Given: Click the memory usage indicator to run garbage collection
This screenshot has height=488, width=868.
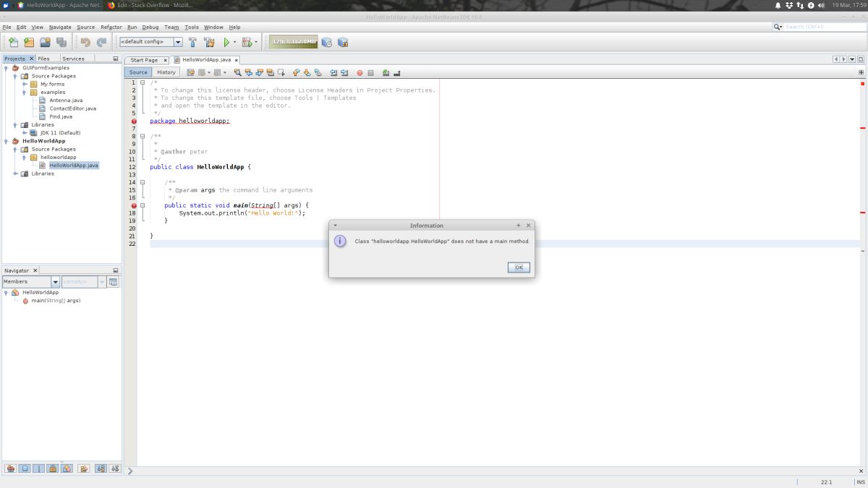Looking at the screenshot, I should pyautogui.click(x=293, y=42).
